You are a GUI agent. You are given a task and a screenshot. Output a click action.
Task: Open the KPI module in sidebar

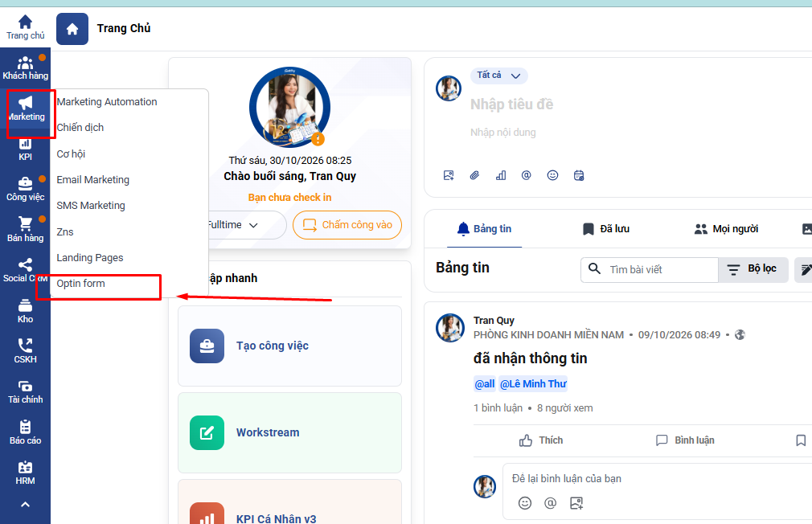[25, 150]
